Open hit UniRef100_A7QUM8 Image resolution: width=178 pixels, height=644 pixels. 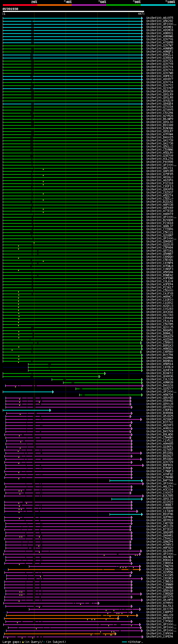click(160, 42)
